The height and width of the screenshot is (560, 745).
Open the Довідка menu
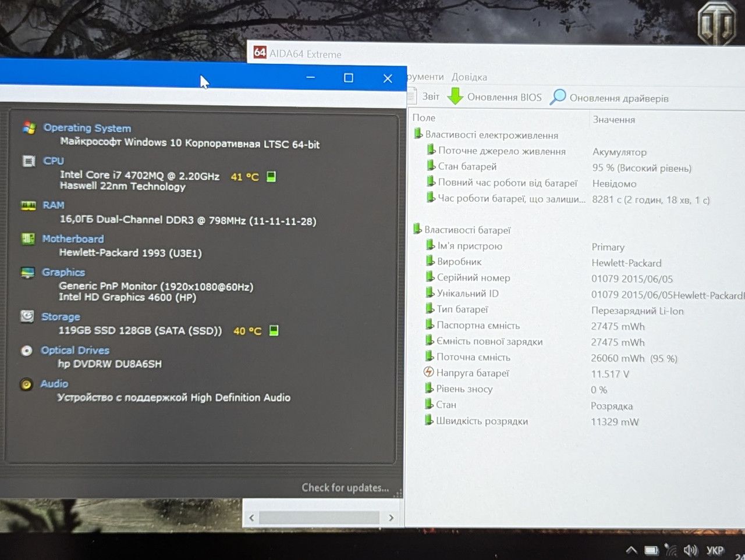469,77
